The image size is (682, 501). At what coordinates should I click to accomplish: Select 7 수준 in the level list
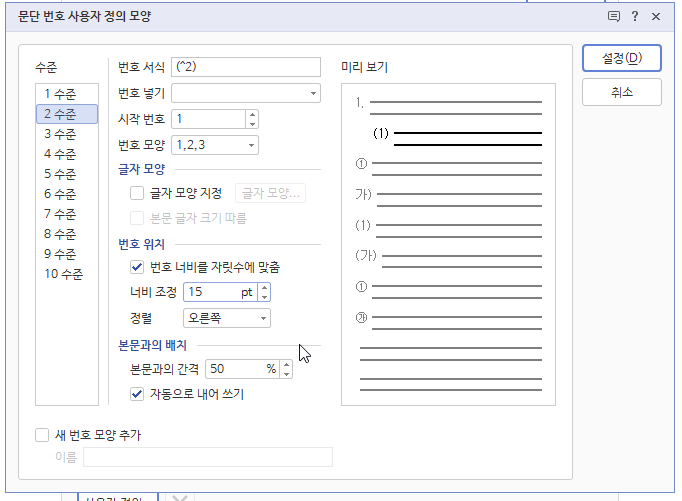click(67, 214)
